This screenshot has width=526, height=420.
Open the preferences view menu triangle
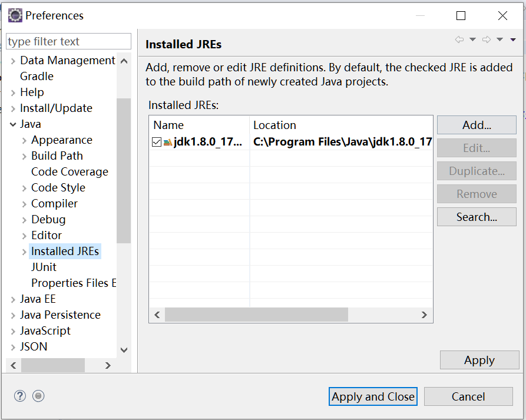tap(513, 39)
